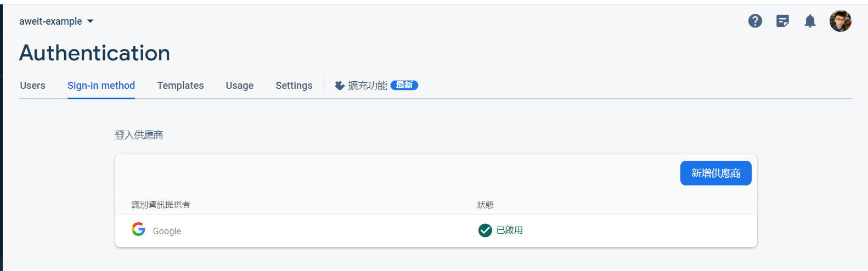
Task: Select the Sign-in method tab
Action: [x=101, y=86]
